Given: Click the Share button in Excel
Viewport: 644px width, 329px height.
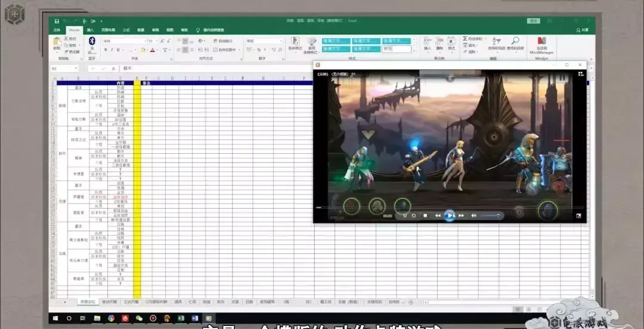Looking at the screenshot, I should click(x=582, y=30).
